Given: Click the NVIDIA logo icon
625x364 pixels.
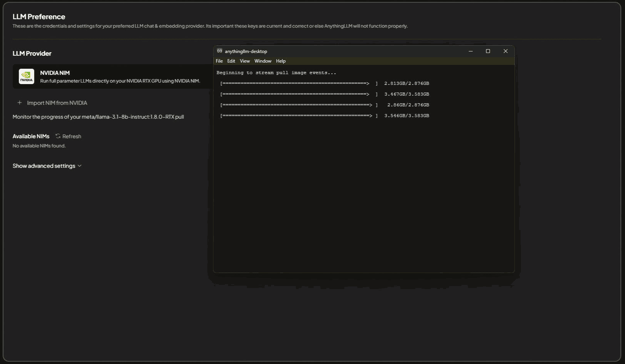Looking at the screenshot, I should 26,76.
